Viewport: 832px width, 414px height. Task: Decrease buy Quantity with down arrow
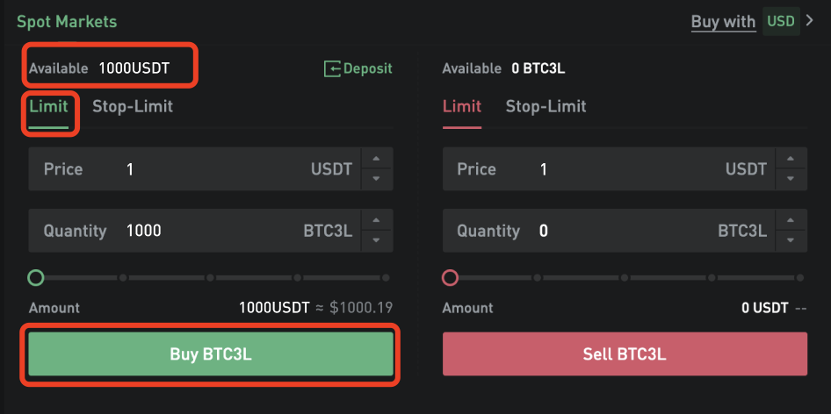click(377, 240)
